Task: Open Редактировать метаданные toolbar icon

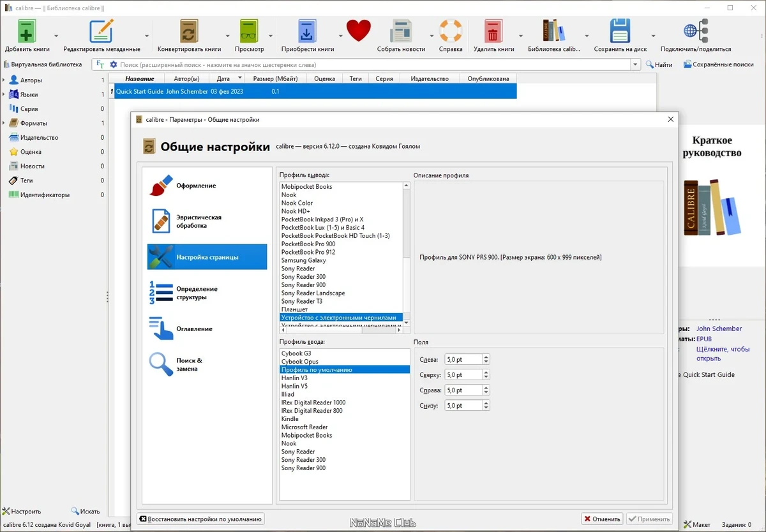Action: 101,31
